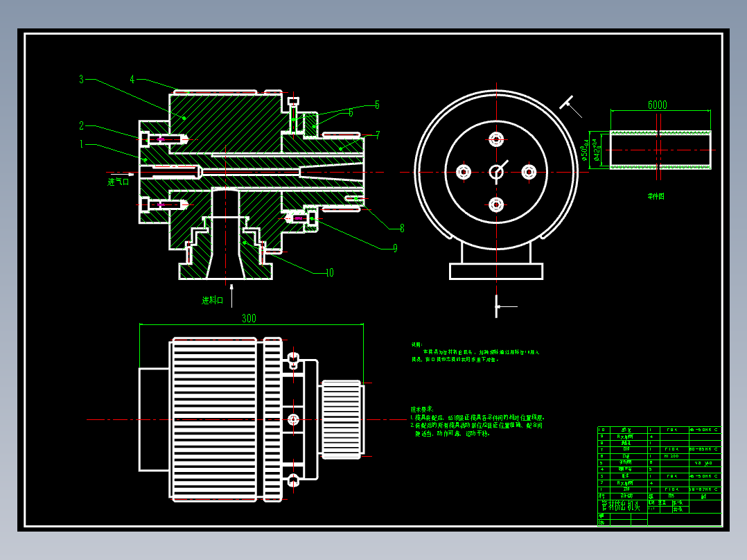
Task: Select the 进料口 feed inlet label
Action: (213, 300)
